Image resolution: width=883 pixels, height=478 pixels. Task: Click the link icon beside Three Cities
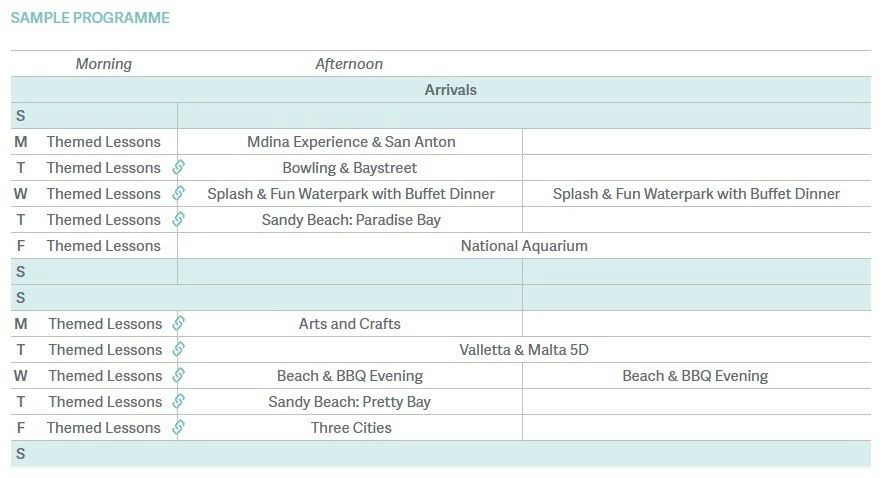179,427
